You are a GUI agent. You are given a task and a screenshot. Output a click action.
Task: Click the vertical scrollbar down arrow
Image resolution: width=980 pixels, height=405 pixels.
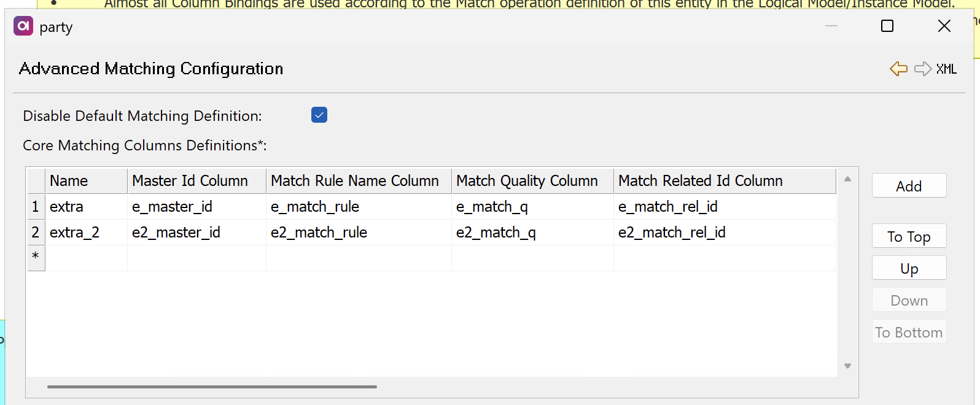[847, 364]
